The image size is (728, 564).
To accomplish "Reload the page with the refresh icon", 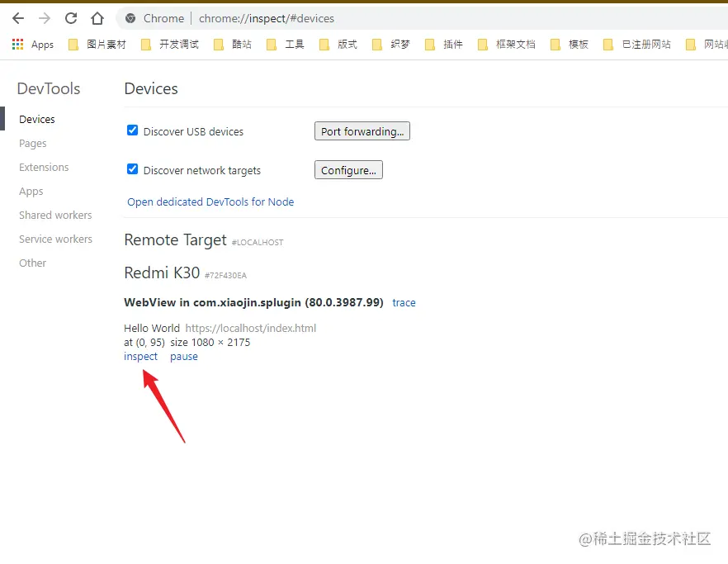I will pos(71,19).
